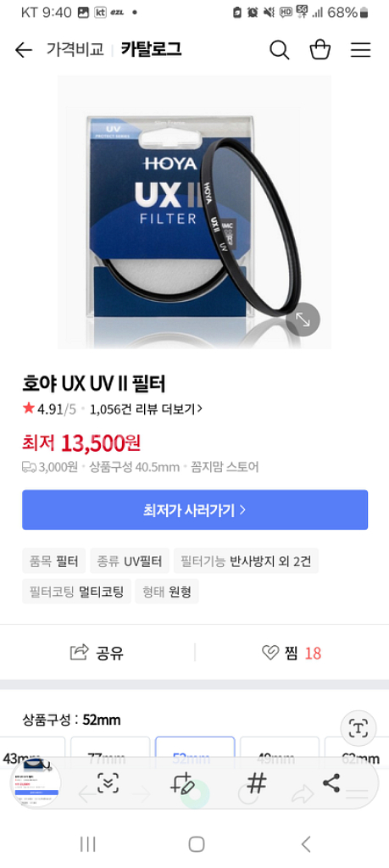Tap the text extraction T icon
Viewport: 389px width, 868px height.
click(358, 728)
